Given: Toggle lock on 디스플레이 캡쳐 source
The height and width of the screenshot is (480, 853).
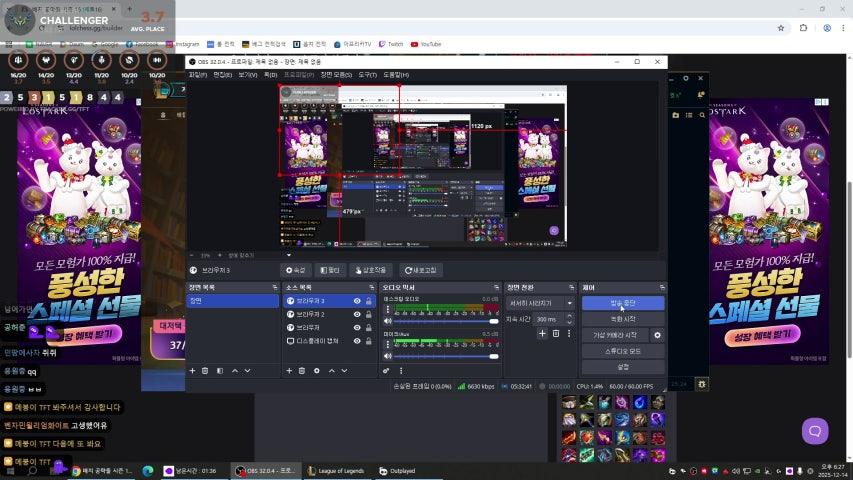Looking at the screenshot, I should pos(369,340).
